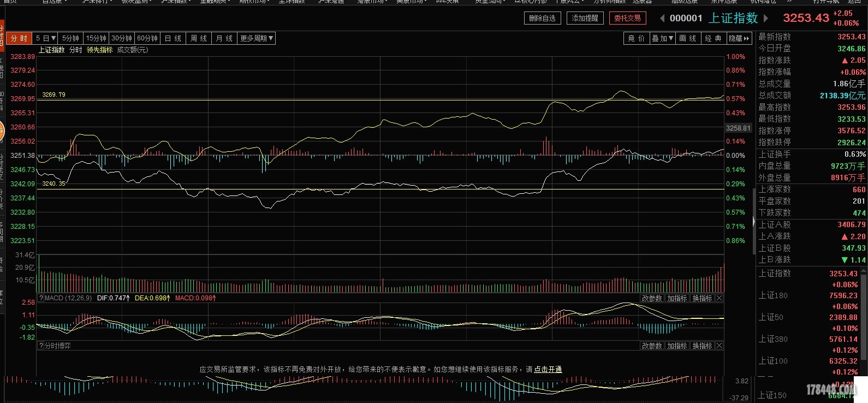Viewport: 868px width, 403px height.
Task: Switch to the 60分钟 chart
Action: click(147, 38)
